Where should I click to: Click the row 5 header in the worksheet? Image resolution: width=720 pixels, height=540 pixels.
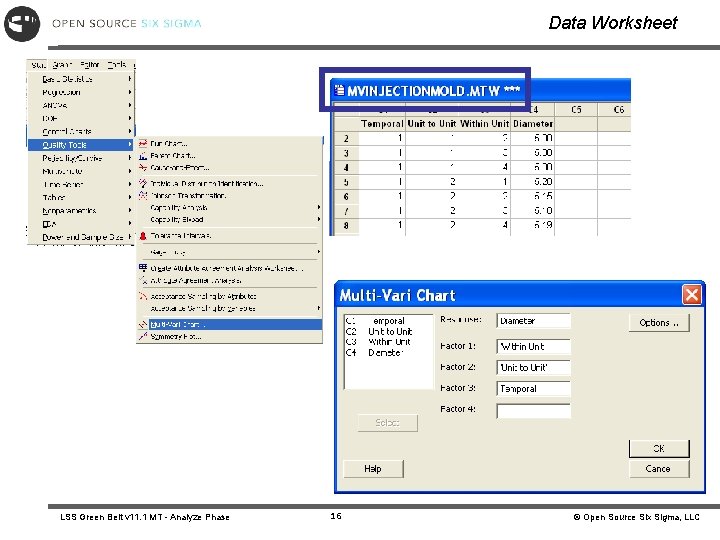tap(346, 182)
